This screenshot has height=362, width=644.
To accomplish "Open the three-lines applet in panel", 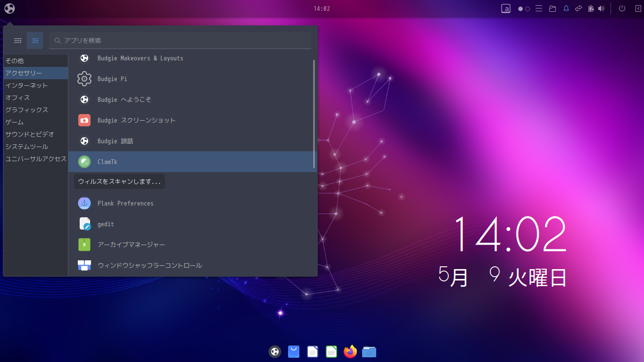I will (539, 8).
